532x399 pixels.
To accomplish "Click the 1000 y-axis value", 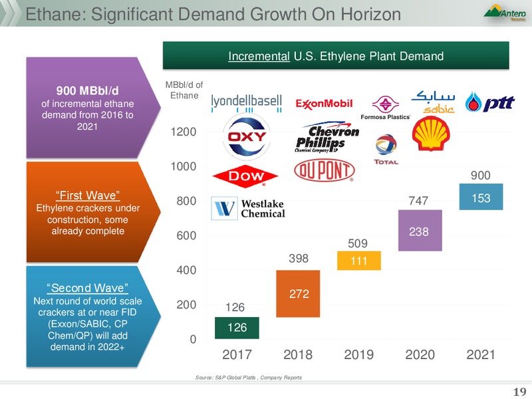I will click(x=184, y=166).
